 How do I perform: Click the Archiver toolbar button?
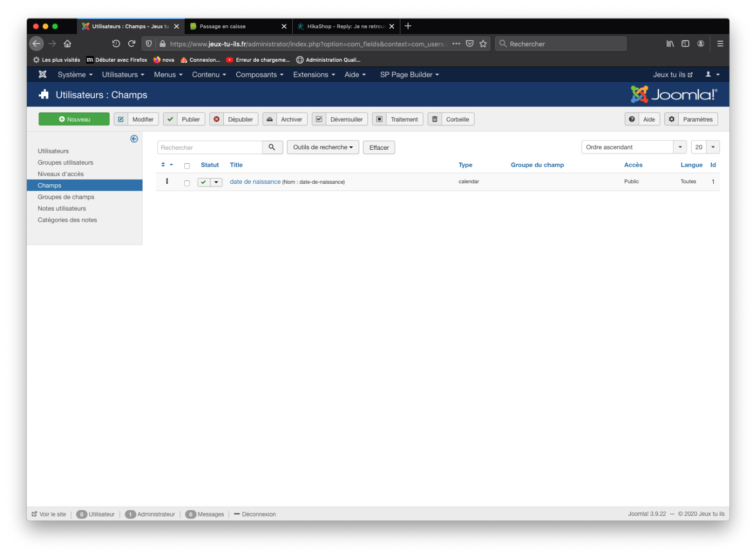click(285, 119)
